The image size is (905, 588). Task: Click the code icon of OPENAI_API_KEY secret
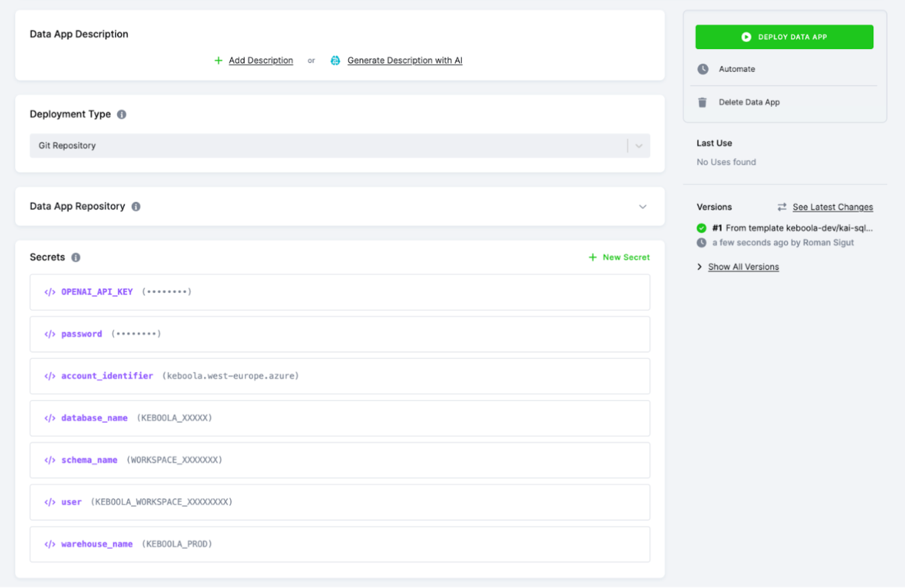50,292
